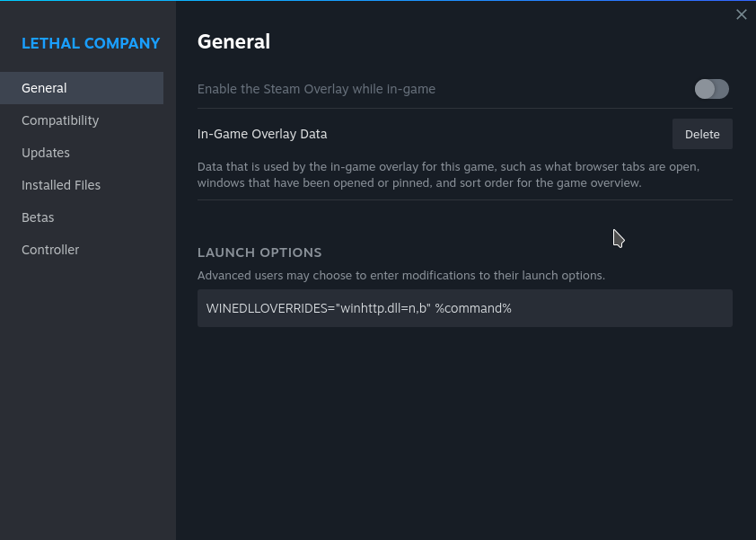
Task: Click description line starting "Data that is used"
Action: [448, 167]
